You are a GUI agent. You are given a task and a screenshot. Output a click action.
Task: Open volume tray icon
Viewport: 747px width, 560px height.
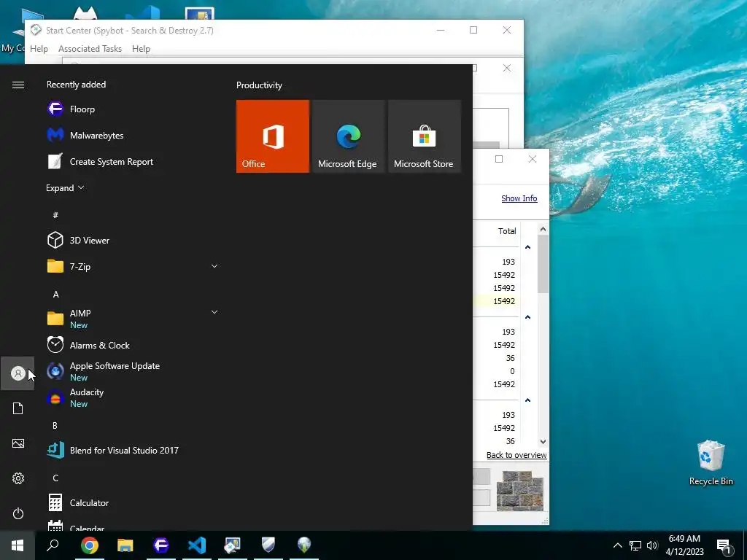[x=652, y=545]
